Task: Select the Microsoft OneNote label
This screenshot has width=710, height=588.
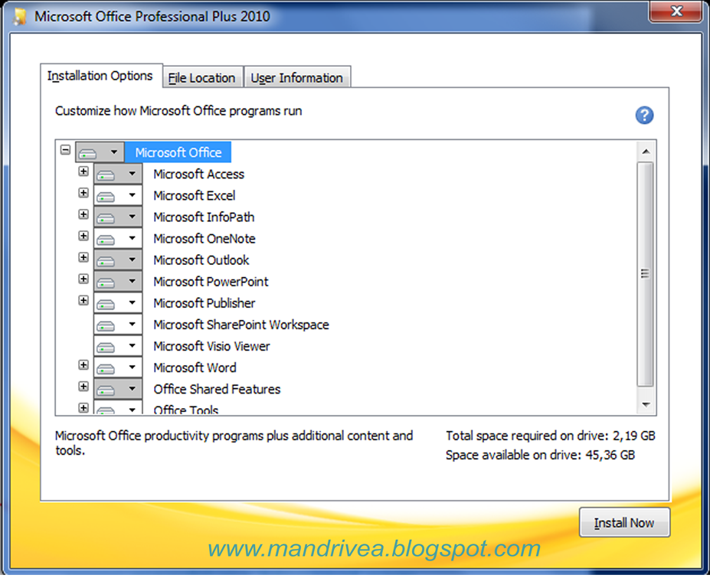Action: point(204,239)
